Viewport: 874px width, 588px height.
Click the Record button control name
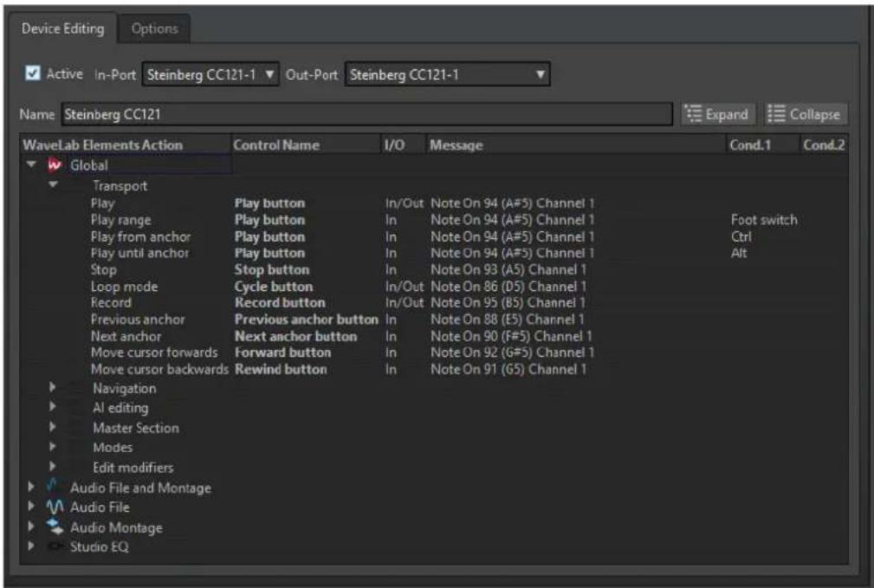(x=280, y=302)
